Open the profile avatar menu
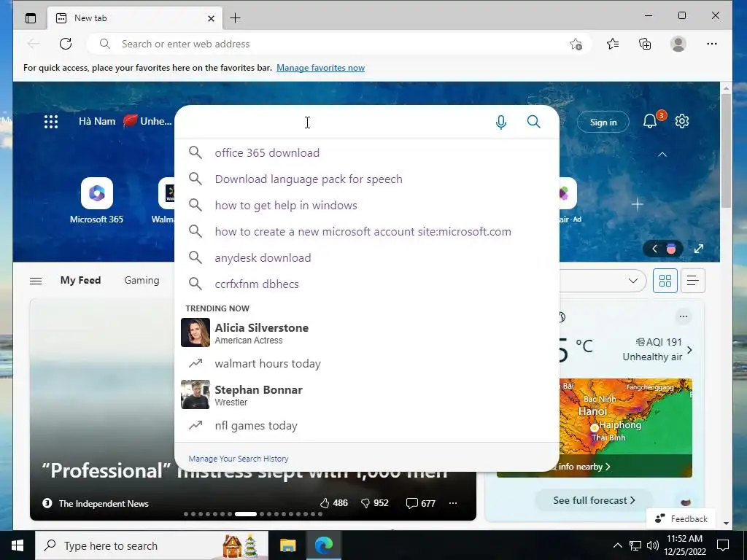Image resolution: width=747 pixels, height=560 pixels. [678, 44]
